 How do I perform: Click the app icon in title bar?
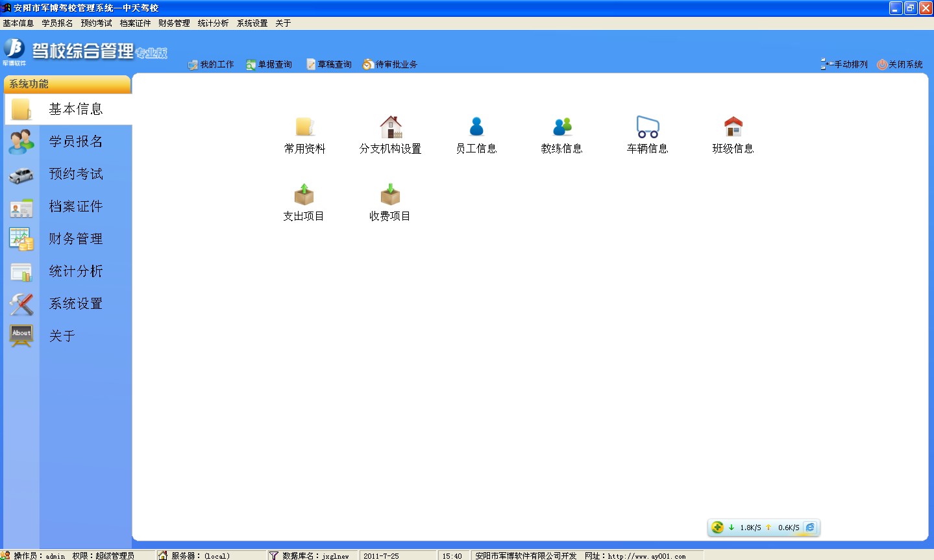point(6,8)
